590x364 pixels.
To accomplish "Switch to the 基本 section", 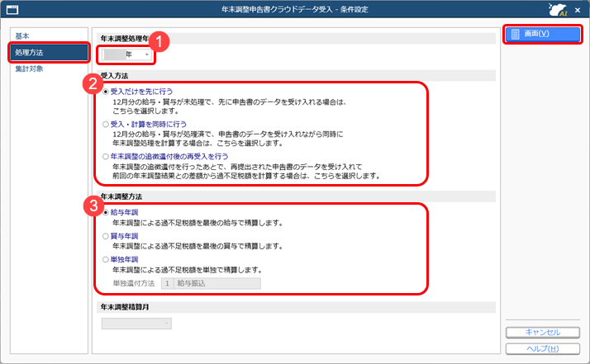I will (x=22, y=36).
